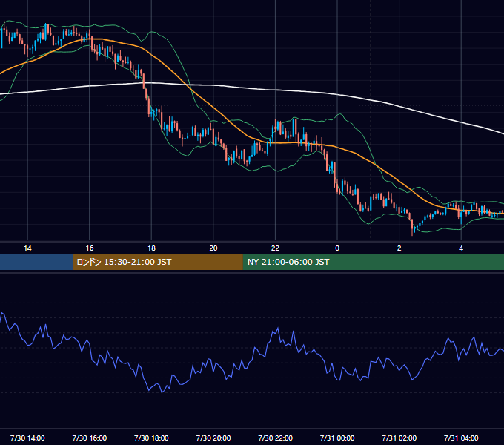This screenshot has height=445, width=504.
Task: Click the '7/30 22:00' date label
Action: (x=276, y=438)
